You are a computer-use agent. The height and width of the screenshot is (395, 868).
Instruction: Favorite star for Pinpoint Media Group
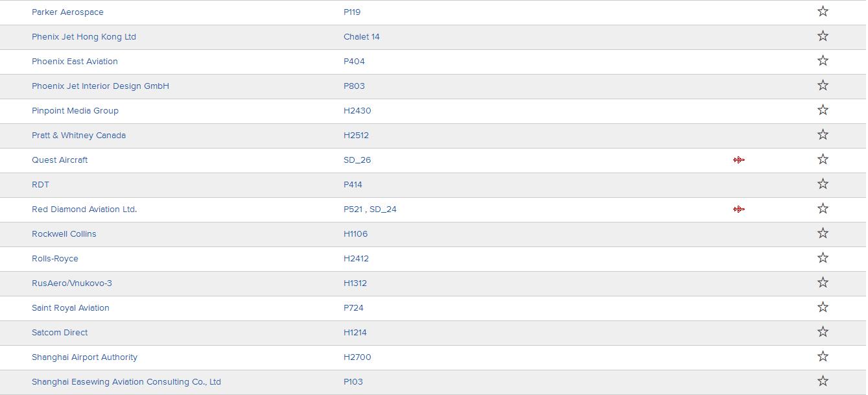[823, 110]
